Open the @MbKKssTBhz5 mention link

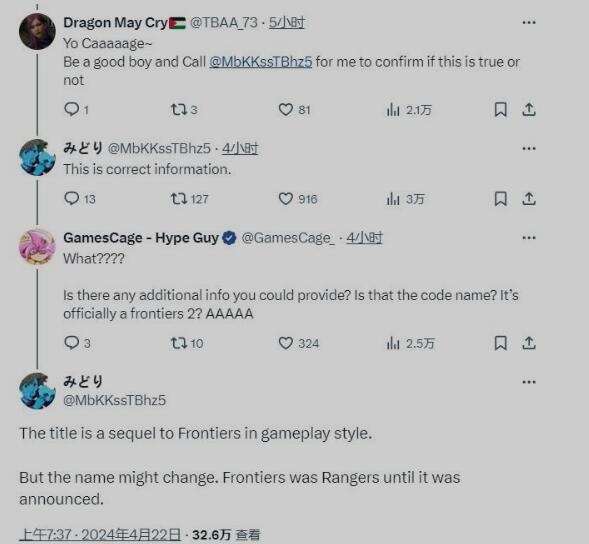point(261,62)
